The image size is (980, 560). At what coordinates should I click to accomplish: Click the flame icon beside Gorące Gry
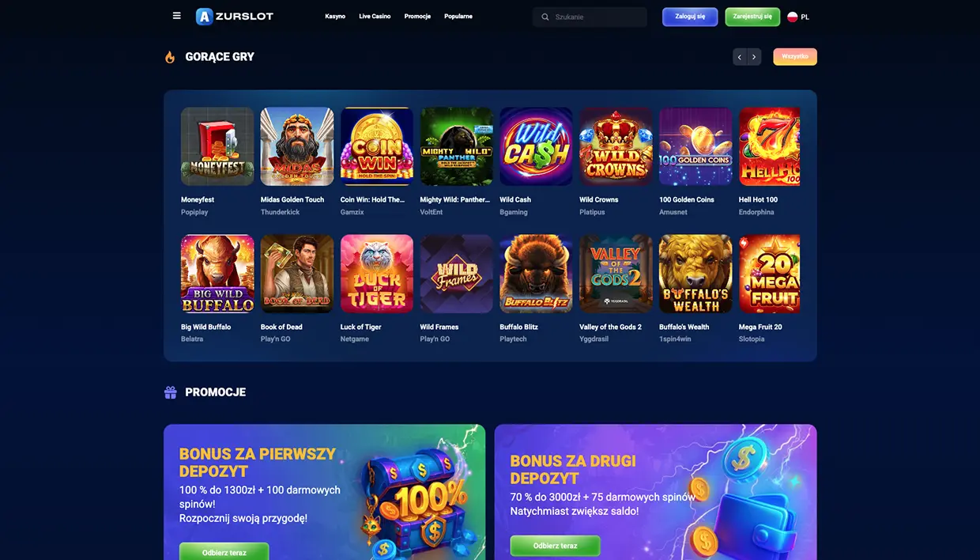tap(170, 57)
